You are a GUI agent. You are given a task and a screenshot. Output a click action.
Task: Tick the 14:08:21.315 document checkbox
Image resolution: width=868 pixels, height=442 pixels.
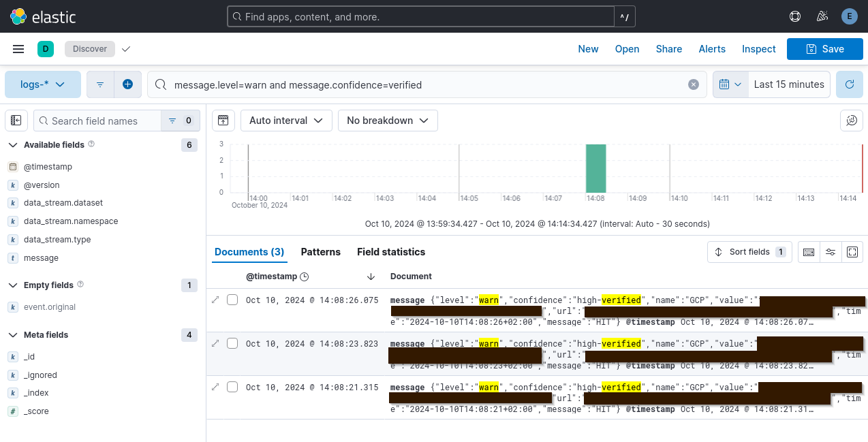click(x=232, y=388)
